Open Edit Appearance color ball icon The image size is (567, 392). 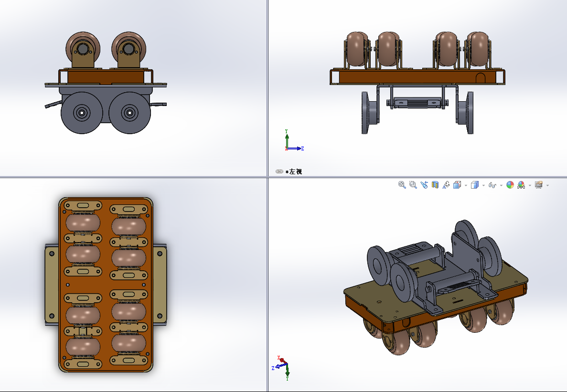click(x=510, y=185)
